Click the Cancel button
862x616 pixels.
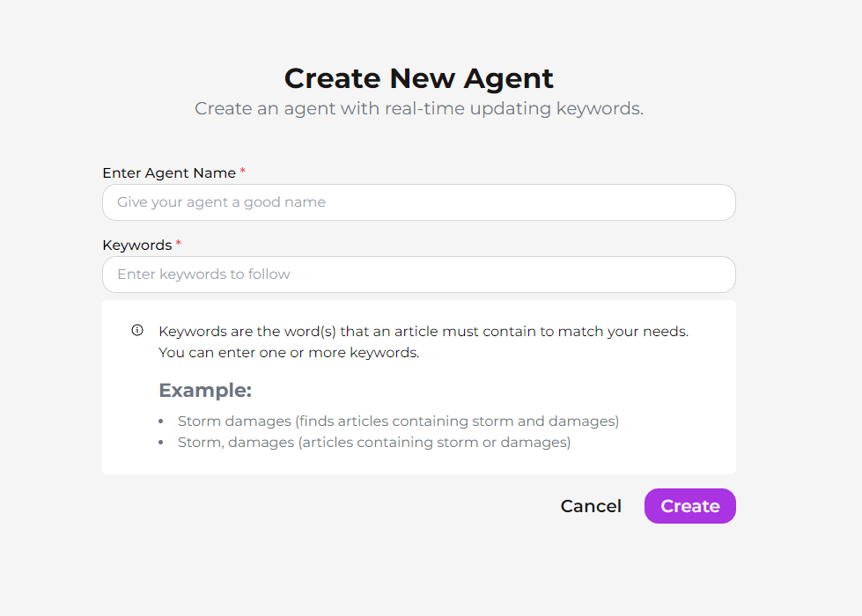coord(591,506)
